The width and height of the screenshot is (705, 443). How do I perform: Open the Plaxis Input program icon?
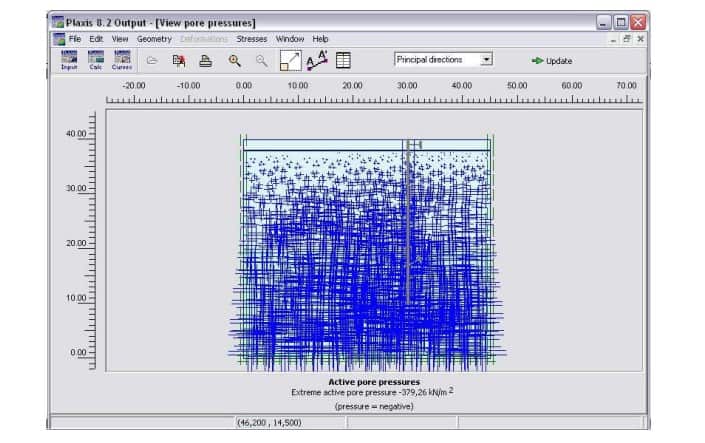pyautogui.click(x=69, y=60)
